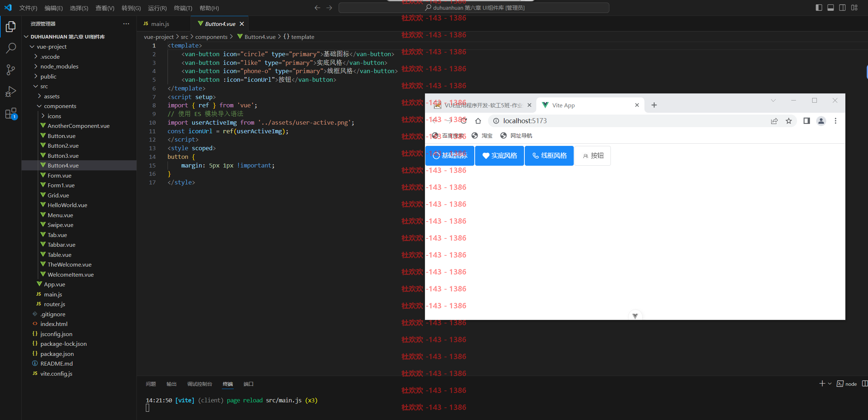This screenshot has height=420, width=868.
Task: Select the node terminal instance
Action: (x=847, y=384)
